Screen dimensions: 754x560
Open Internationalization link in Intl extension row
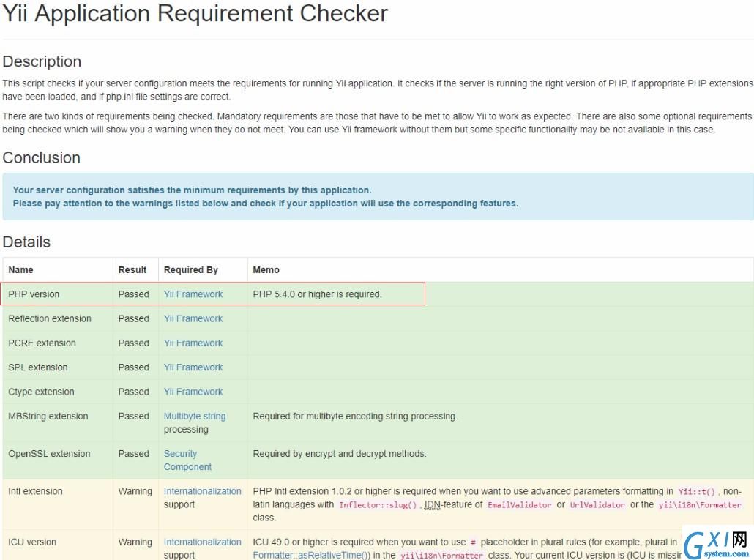click(x=203, y=491)
